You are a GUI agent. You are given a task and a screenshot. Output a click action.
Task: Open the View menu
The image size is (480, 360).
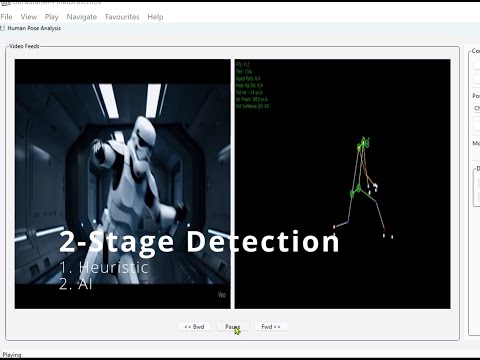click(28, 17)
